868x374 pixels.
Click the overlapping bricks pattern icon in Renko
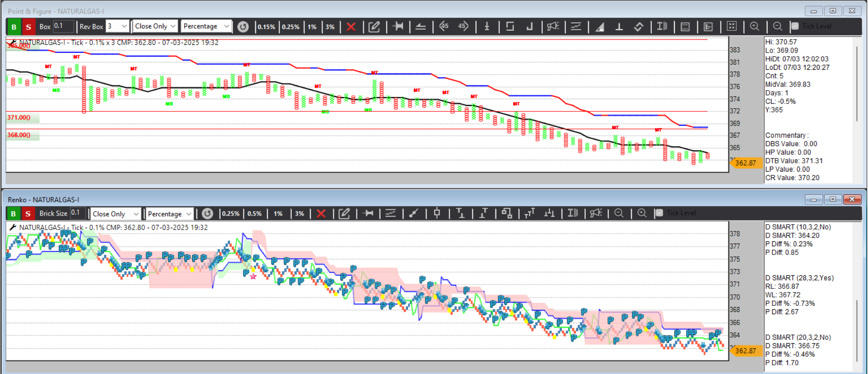(507, 213)
